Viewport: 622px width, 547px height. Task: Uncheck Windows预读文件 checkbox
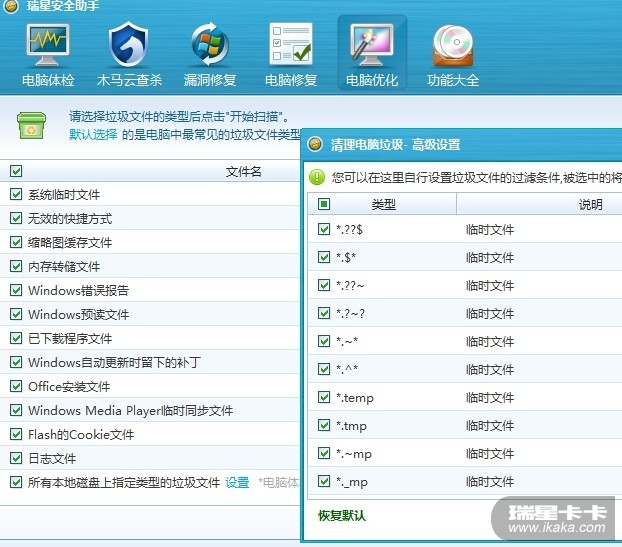16,314
